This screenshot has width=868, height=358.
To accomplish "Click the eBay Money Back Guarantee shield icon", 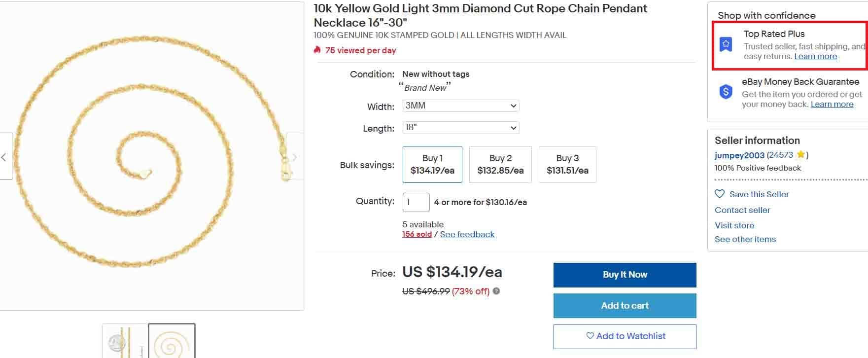I will (x=726, y=91).
